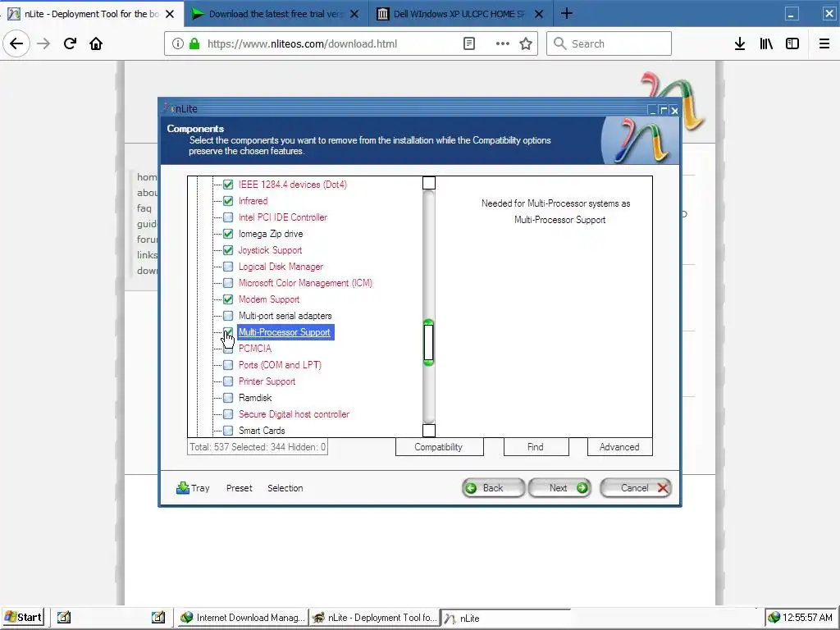Go back with the browser back arrow

(x=16, y=43)
